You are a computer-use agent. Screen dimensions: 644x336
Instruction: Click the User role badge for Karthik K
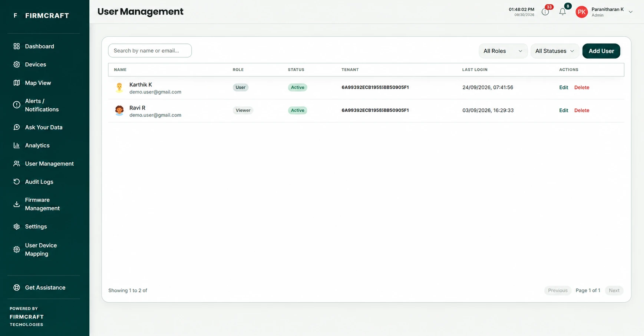[x=241, y=88]
